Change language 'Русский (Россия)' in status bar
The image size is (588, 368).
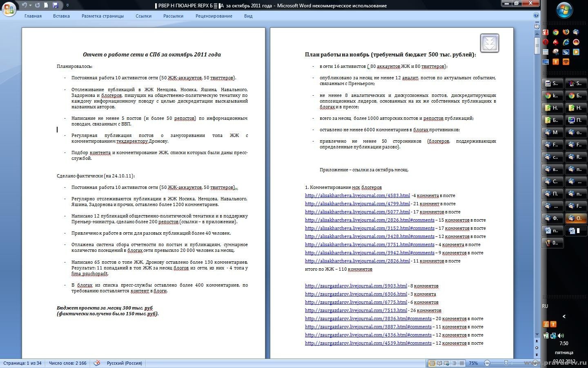[125, 363]
